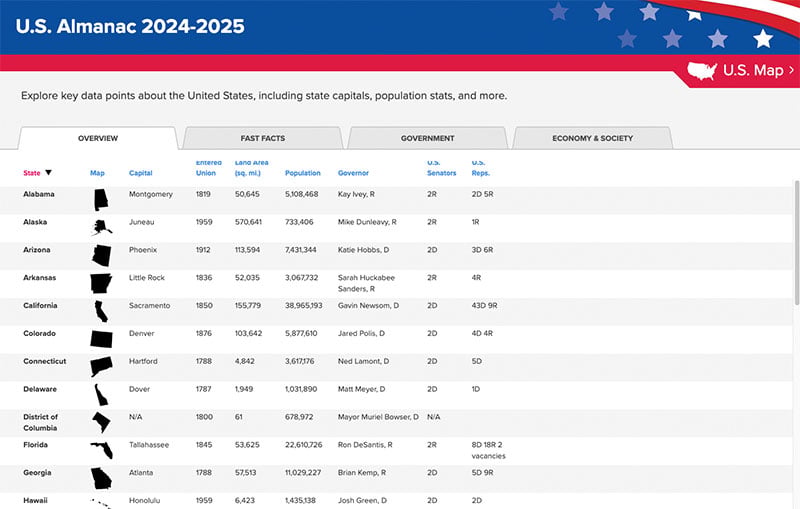
Task: Click the Entered Union column header
Action: click(x=208, y=167)
